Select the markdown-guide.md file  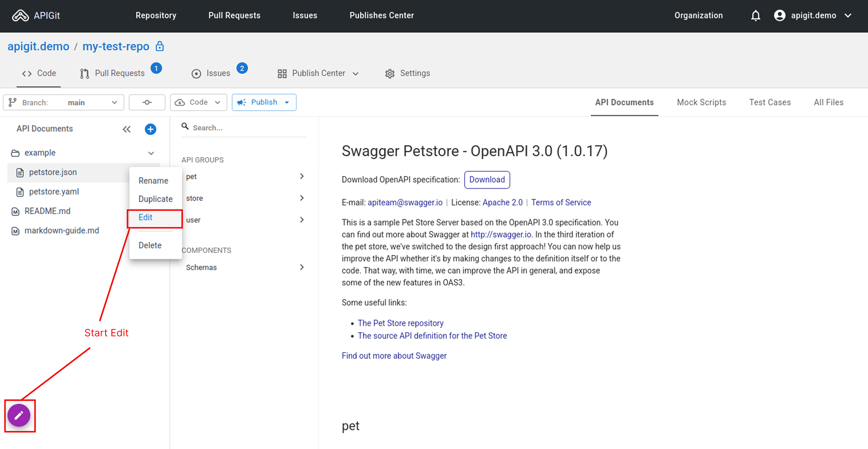tap(62, 231)
